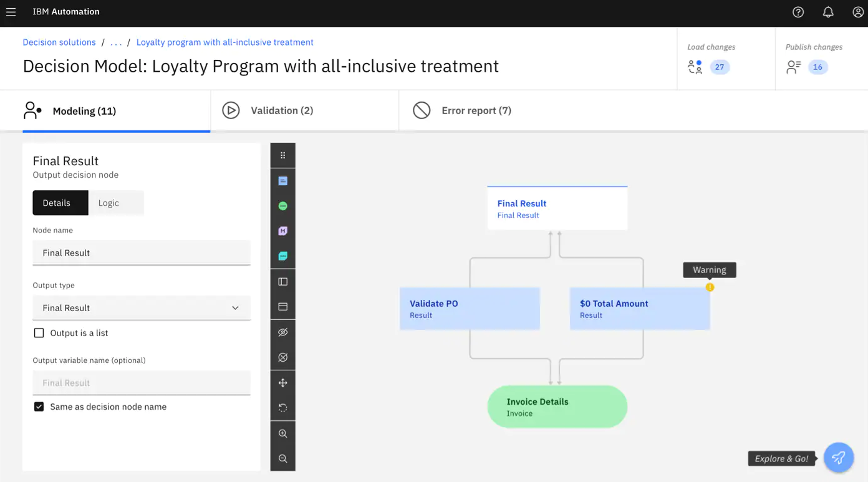
Task: Expand the Output type dropdown
Action: pyautogui.click(x=142, y=308)
